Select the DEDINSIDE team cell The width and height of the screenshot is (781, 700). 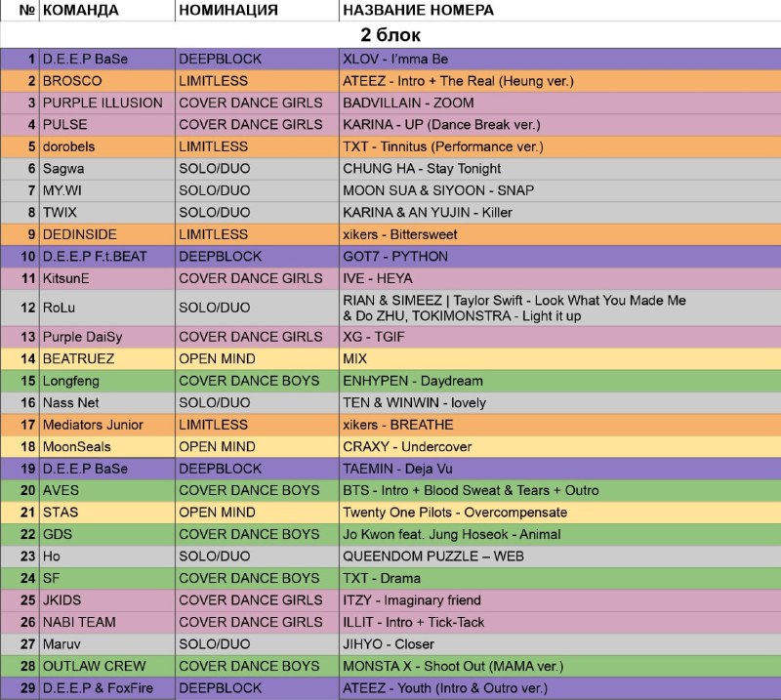pyautogui.click(x=107, y=234)
